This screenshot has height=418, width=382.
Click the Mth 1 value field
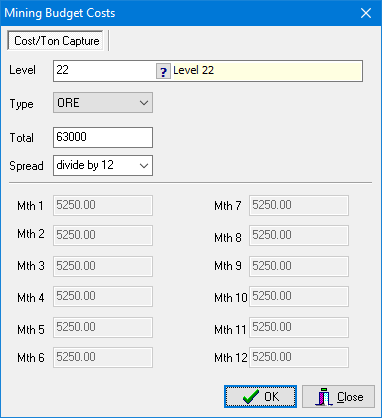[x=103, y=205]
